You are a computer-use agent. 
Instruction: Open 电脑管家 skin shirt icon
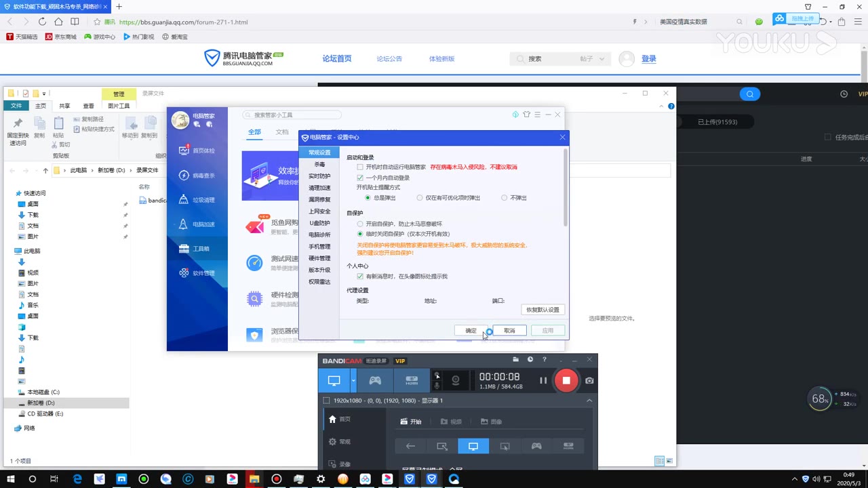tap(526, 115)
